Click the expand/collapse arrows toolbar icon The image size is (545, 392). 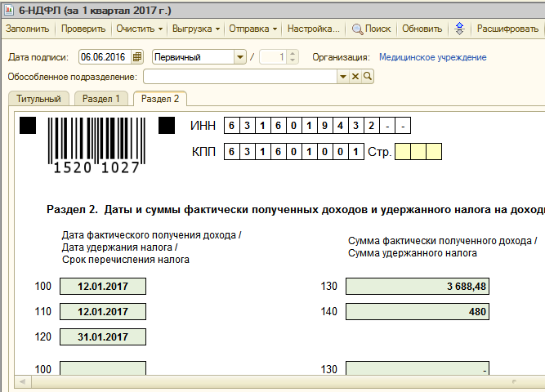(x=459, y=29)
